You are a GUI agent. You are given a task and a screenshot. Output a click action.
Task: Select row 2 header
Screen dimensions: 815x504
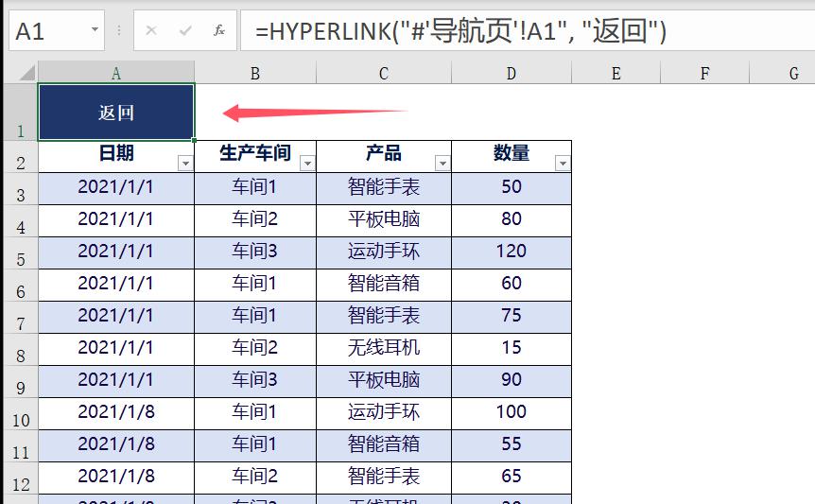click(21, 157)
